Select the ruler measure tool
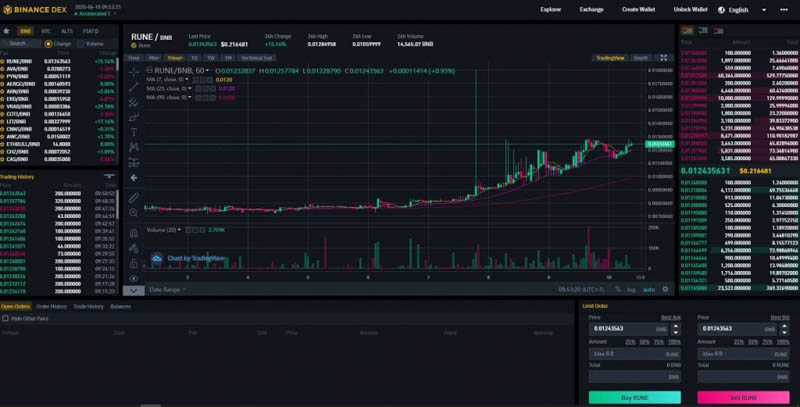 (x=134, y=198)
